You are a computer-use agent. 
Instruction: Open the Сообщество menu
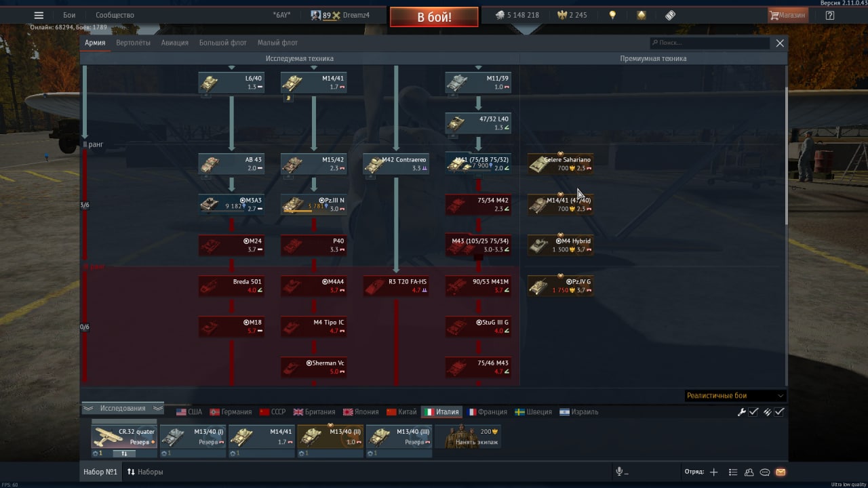[115, 15]
